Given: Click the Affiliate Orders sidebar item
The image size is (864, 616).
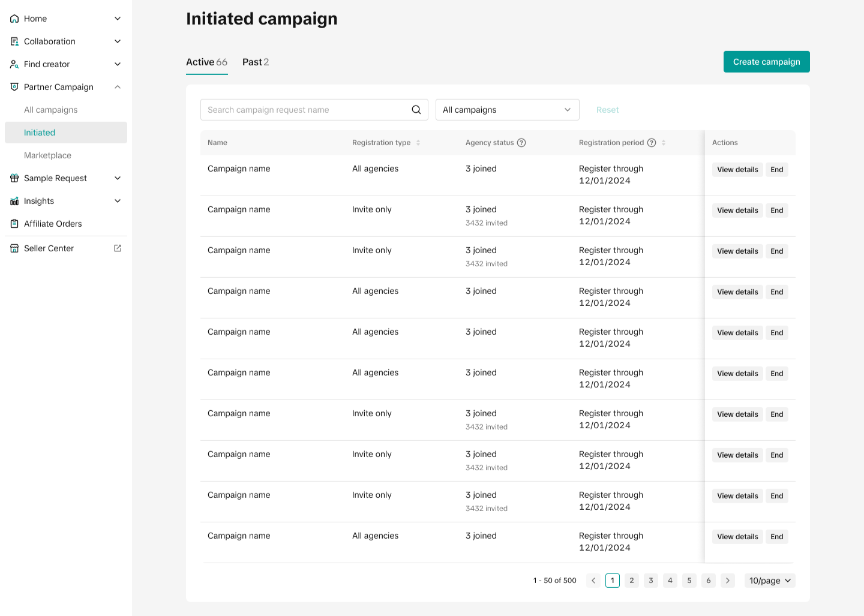Looking at the screenshot, I should (x=53, y=224).
